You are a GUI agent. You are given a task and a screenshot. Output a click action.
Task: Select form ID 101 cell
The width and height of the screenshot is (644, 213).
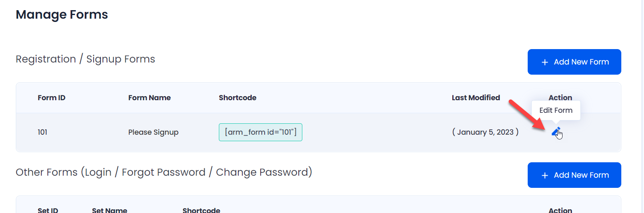43,132
